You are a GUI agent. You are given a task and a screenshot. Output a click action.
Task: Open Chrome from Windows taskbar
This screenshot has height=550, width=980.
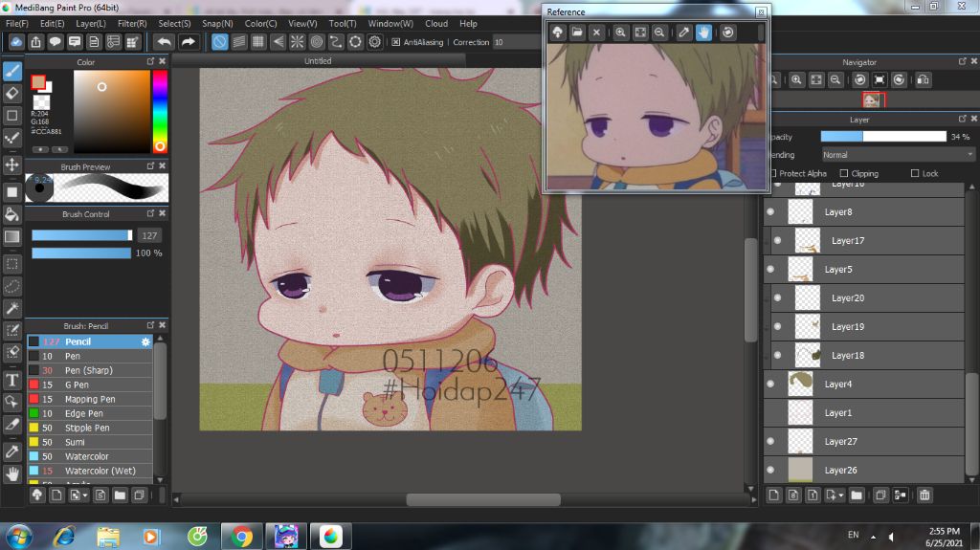click(x=241, y=537)
